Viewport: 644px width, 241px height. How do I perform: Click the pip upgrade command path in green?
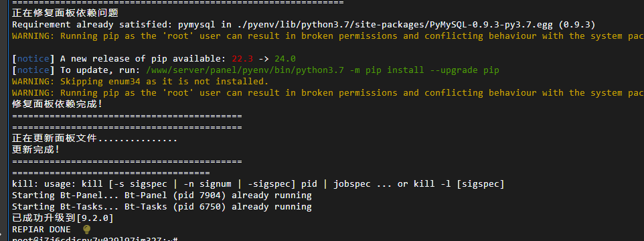tap(323, 70)
